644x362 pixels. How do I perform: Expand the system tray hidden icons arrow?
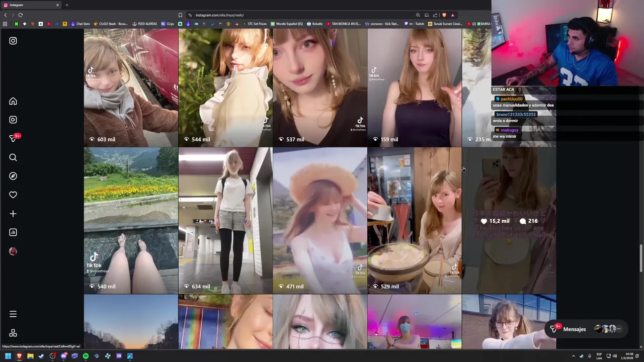coord(573,356)
